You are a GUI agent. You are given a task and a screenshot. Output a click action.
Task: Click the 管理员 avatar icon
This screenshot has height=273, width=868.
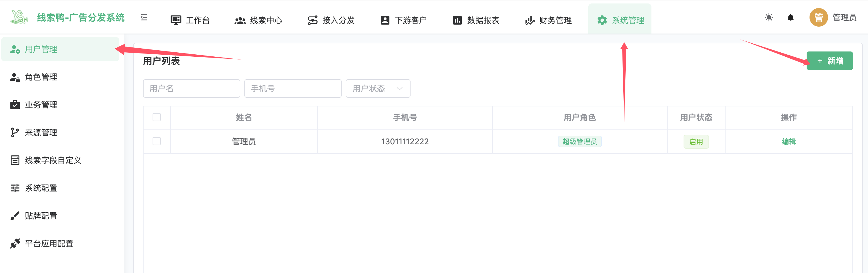pyautogui.click(x=818, y=18)
